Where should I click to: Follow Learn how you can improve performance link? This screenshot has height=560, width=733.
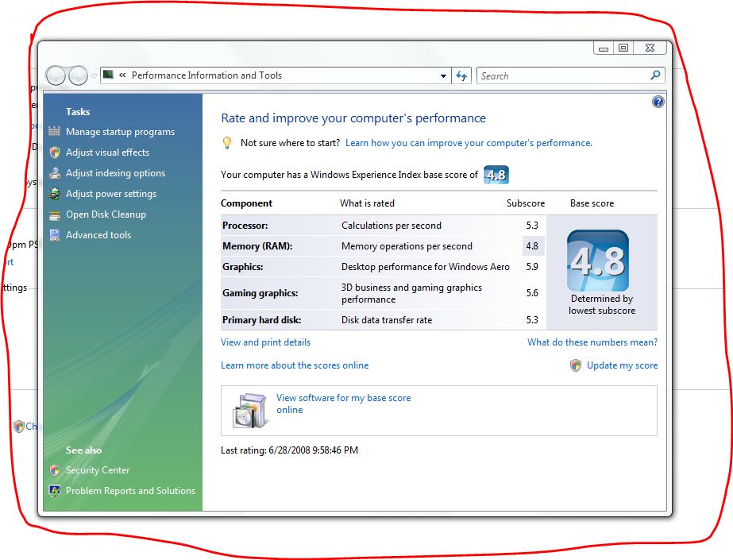[x=469, y=143]
